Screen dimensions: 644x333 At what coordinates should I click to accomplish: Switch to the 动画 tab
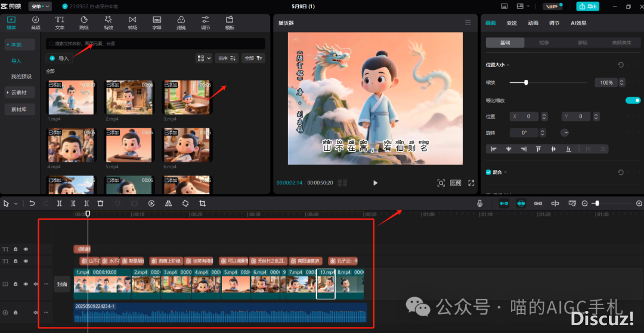click(x=533, y=23)
